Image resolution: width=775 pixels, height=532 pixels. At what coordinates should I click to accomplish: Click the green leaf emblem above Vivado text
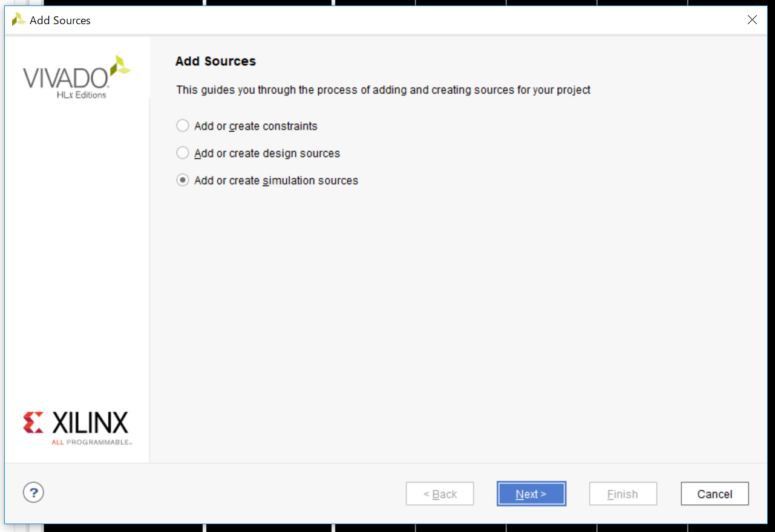click(120, 66)
